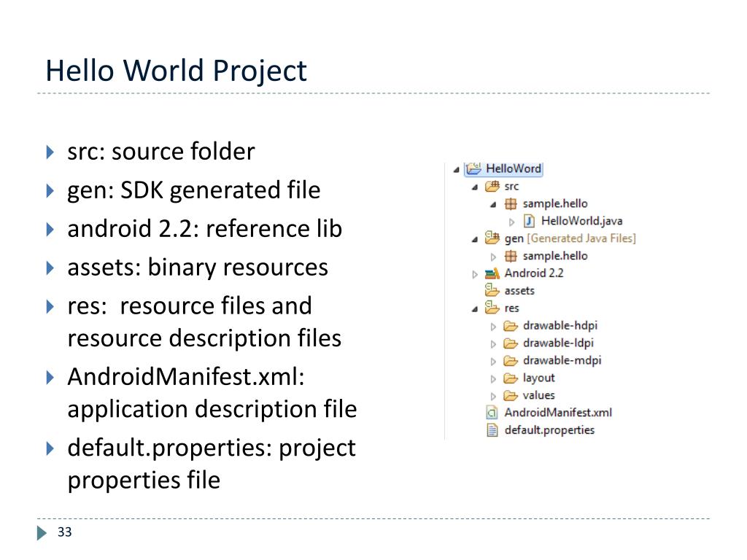The height and width of the screenshot is (560, 747).
Task: Collapse the HelloWord project node
Action: (x=457, y=169)
